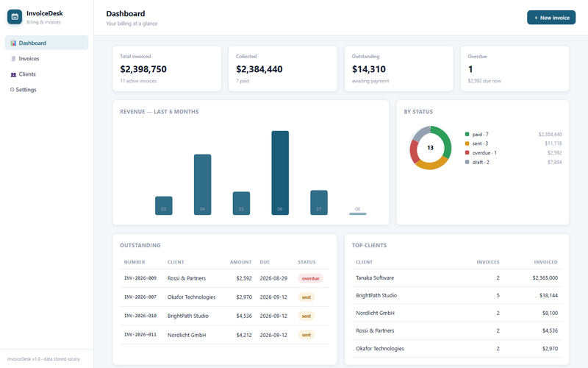
Task: Select the green paid legend swatch
Action: tap(467, 134)
